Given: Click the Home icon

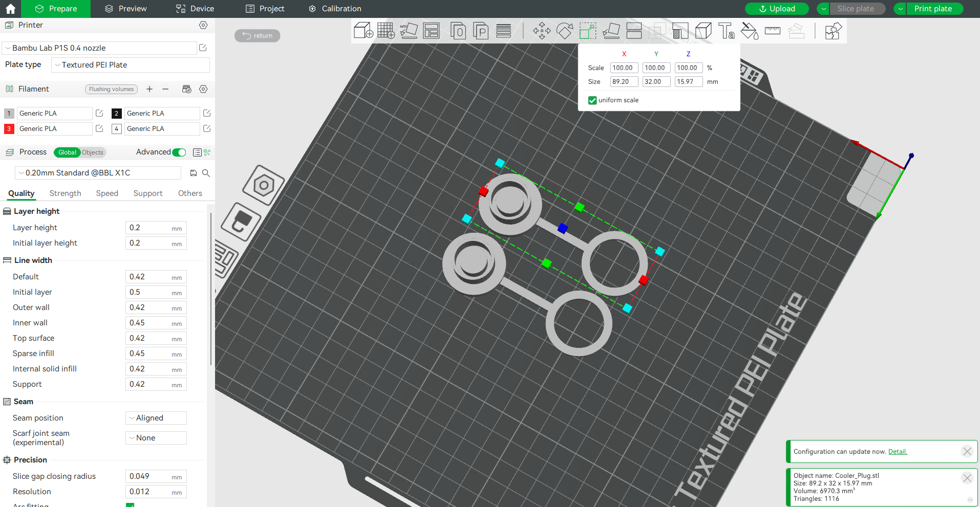Looking at the screenshot, I should pyautogui.click(x=10, y=9).
